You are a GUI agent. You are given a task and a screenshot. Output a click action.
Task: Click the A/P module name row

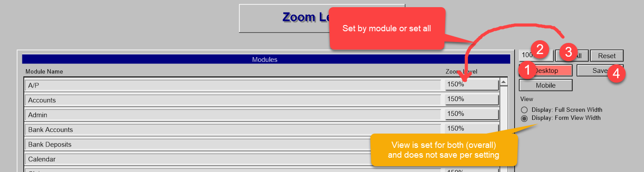233,85
